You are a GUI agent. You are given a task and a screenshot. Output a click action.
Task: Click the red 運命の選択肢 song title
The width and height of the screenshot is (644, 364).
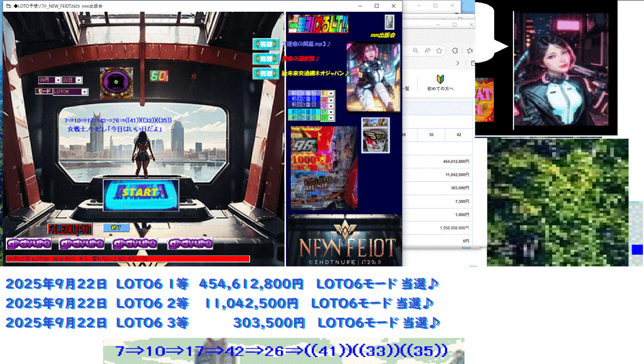301,58
